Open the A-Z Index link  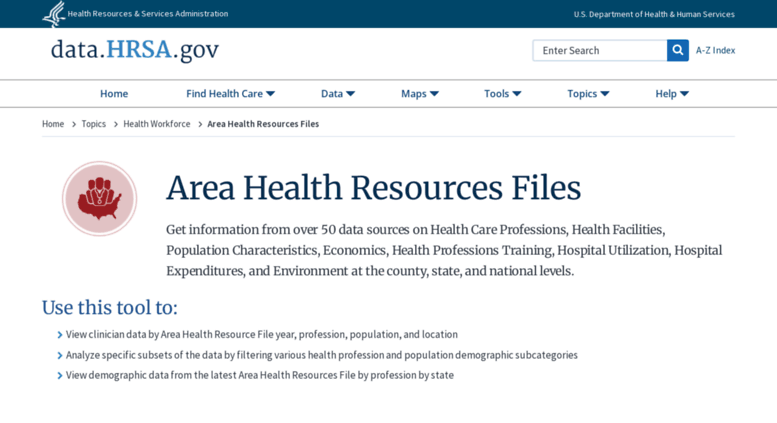click(x=715, y=51)
